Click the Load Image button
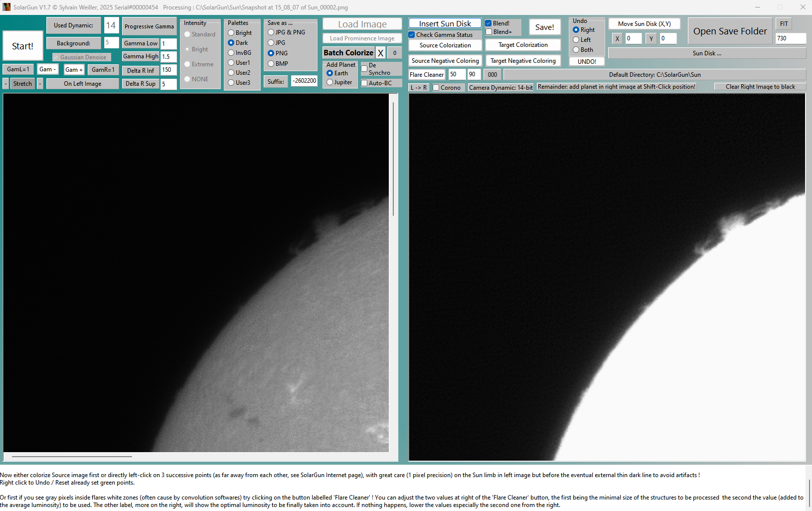812x511 pixels. 362,24
